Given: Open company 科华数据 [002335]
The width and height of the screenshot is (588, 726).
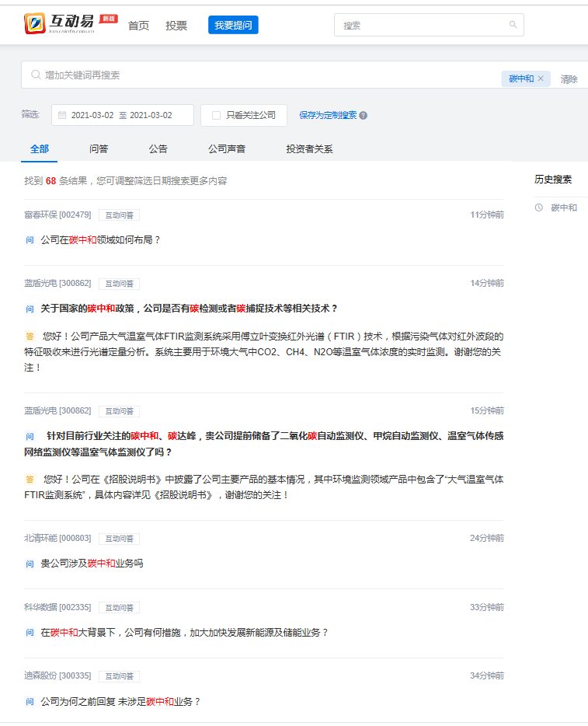Looking at the screenshot, I should pos(57,607).
